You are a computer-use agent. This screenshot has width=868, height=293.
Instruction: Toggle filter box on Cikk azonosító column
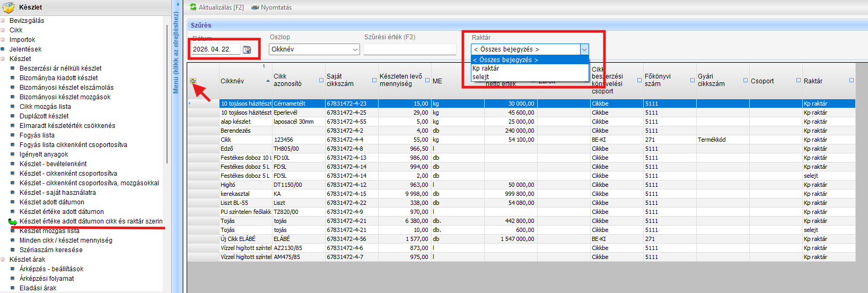point(321,80)
